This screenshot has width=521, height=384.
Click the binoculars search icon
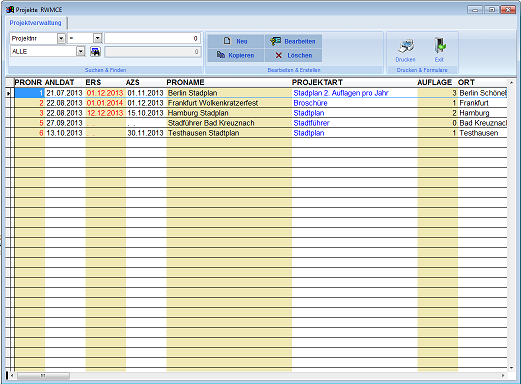[x=95, y=52]
